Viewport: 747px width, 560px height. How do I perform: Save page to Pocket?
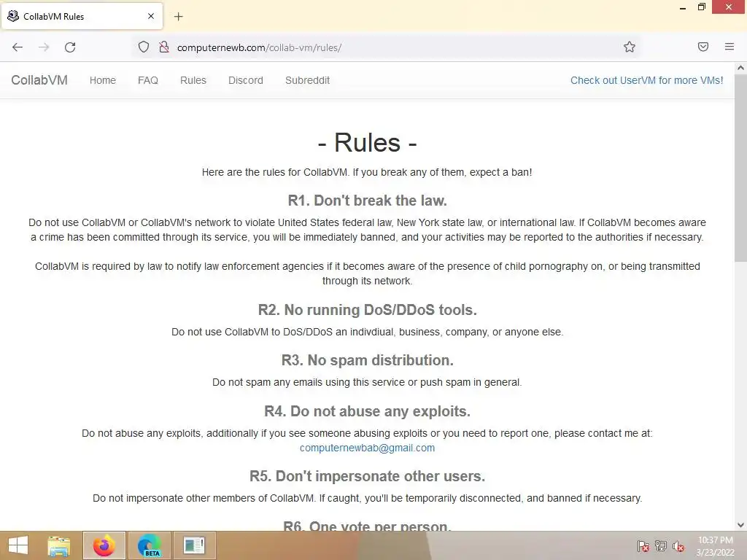pyautogui.click(x=703, y=47)
